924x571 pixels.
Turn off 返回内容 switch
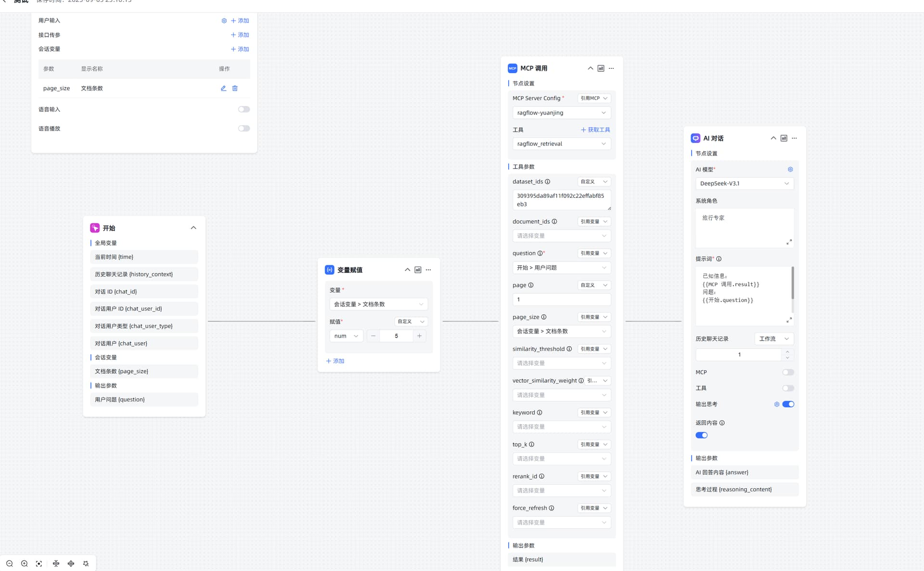[701, 435]
